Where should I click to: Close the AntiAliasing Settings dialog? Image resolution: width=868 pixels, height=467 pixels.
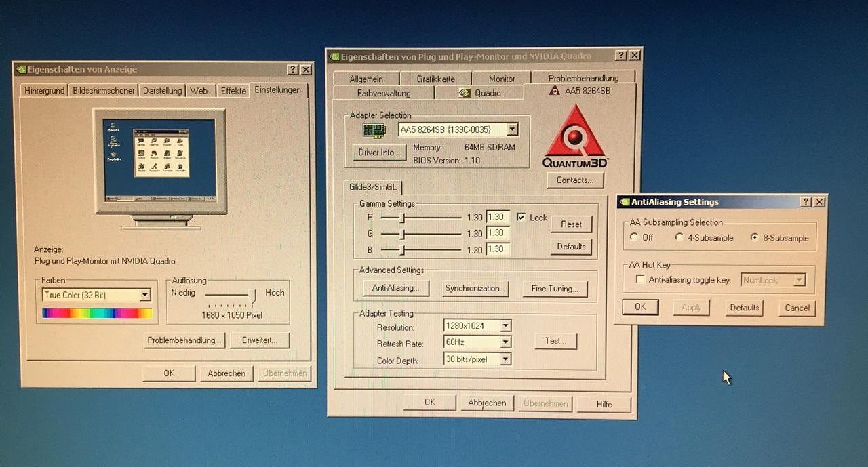click(x=819, y=202)
